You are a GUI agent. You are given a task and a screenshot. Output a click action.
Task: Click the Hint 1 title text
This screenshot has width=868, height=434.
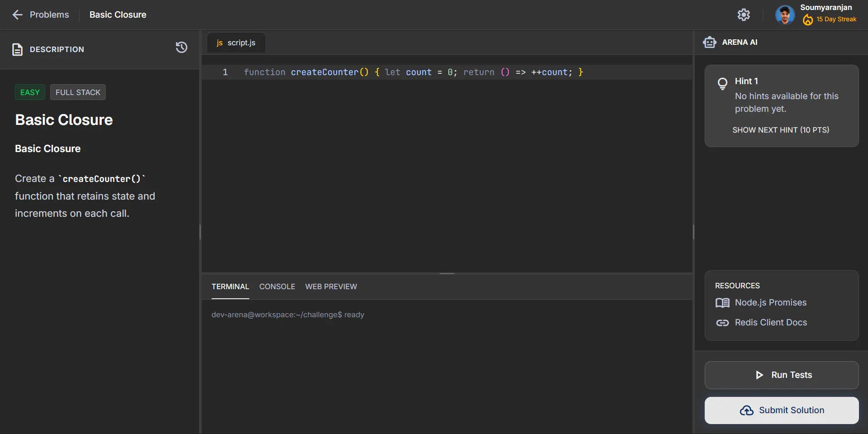tap(746, 81)
